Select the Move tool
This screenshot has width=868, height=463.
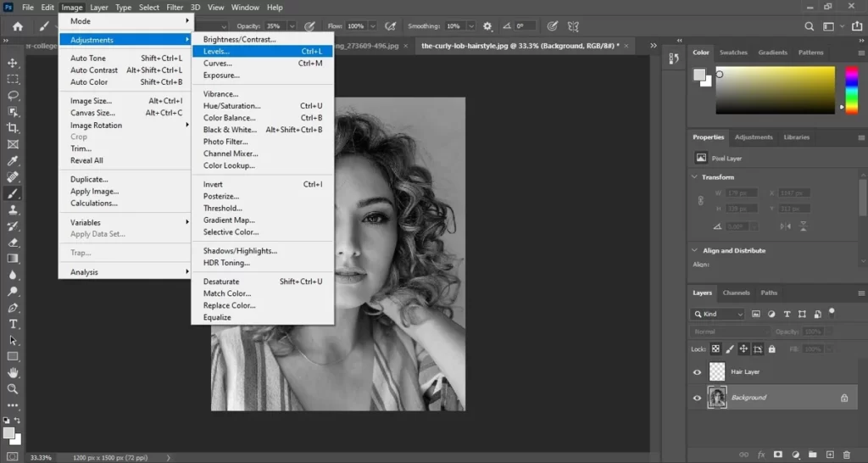click(x=13, y=63)
